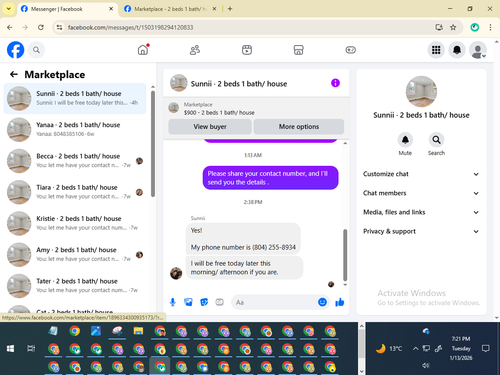Open the Becca conversation in the list

[x=75, y=161]
